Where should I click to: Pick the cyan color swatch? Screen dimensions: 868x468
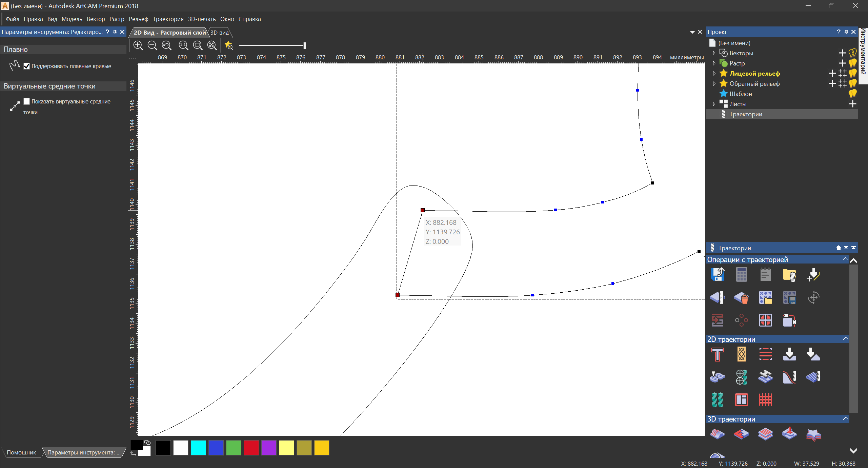point(198,448)
